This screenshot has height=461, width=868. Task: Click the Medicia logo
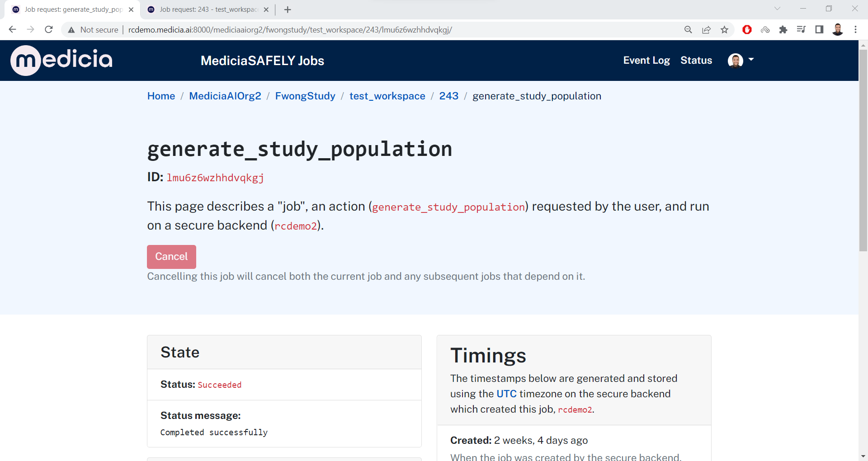pos(61,60)
